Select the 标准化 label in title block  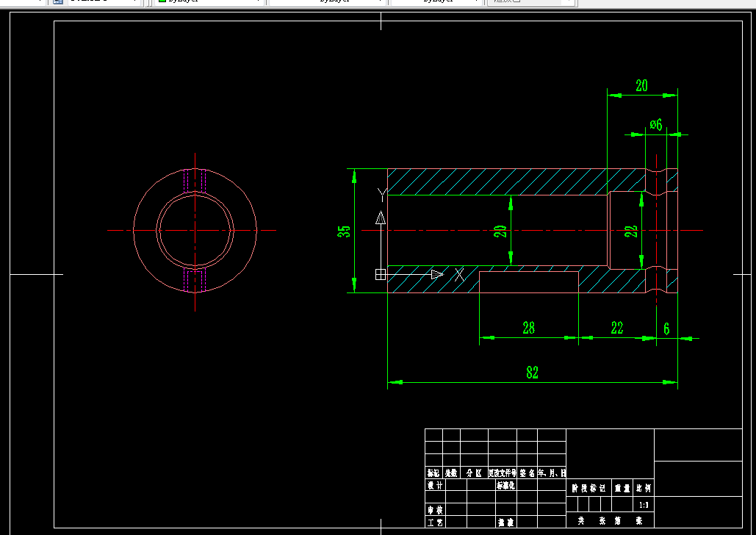[x=505, y=485]
